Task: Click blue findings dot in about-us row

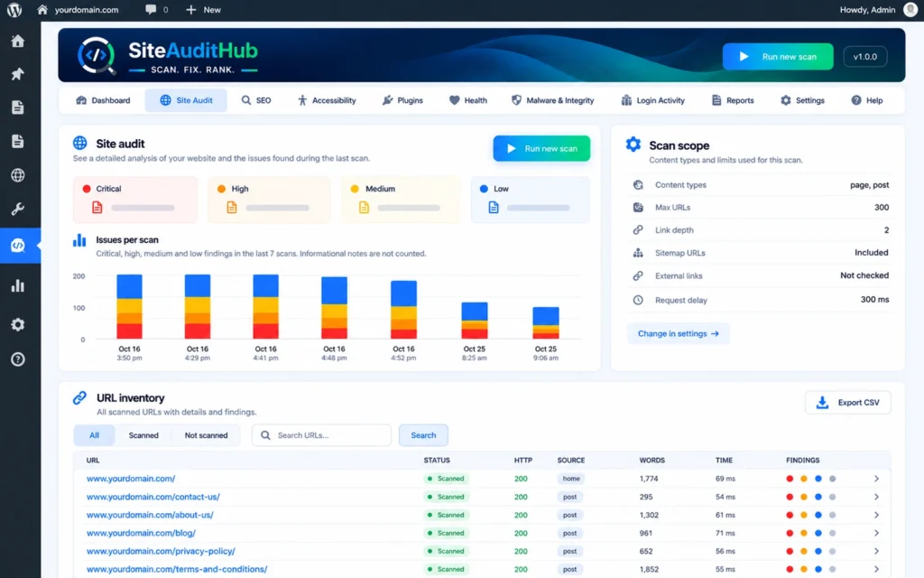Action: coord(818,515)
